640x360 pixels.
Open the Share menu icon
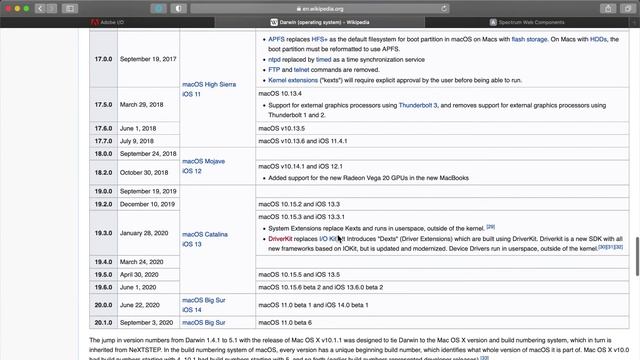(x=608, y=8)
